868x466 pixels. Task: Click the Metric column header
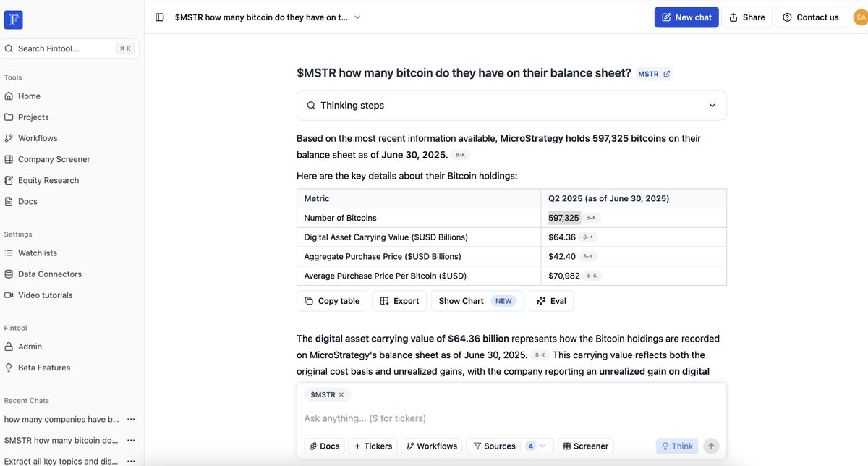point(317,198)
